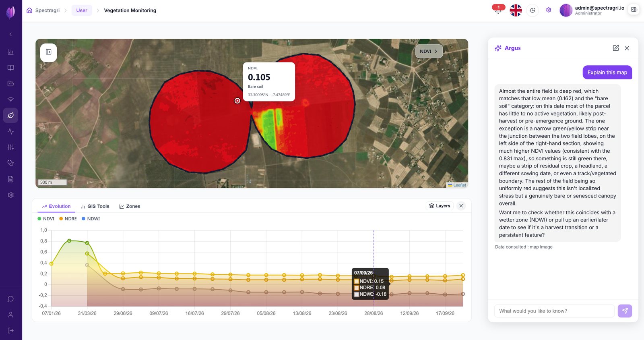644x340 pixels.
Task: Collapse the left sidebar with the chevron
Action: [x=11, y=35]
